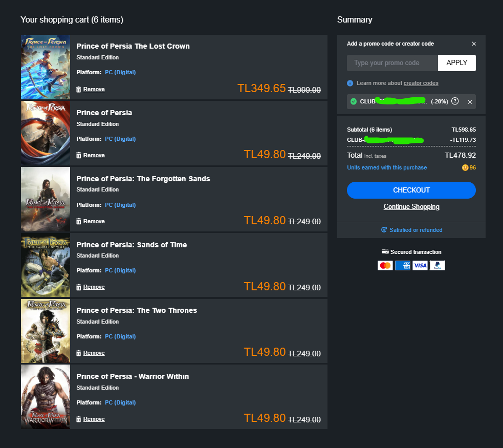Proceed with the CHECKOUT button
This screenshot has width=503, height=448.
pyautogui.click(x=411, y=190)
